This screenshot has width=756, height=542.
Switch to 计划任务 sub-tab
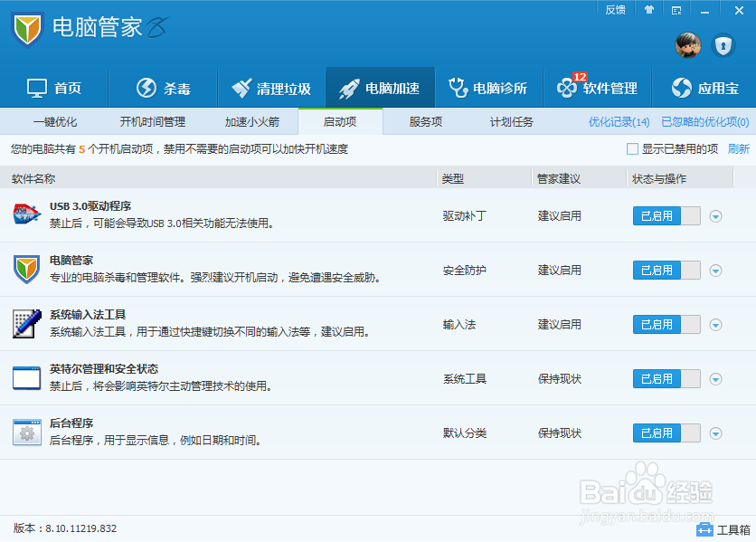click(512, 121)
